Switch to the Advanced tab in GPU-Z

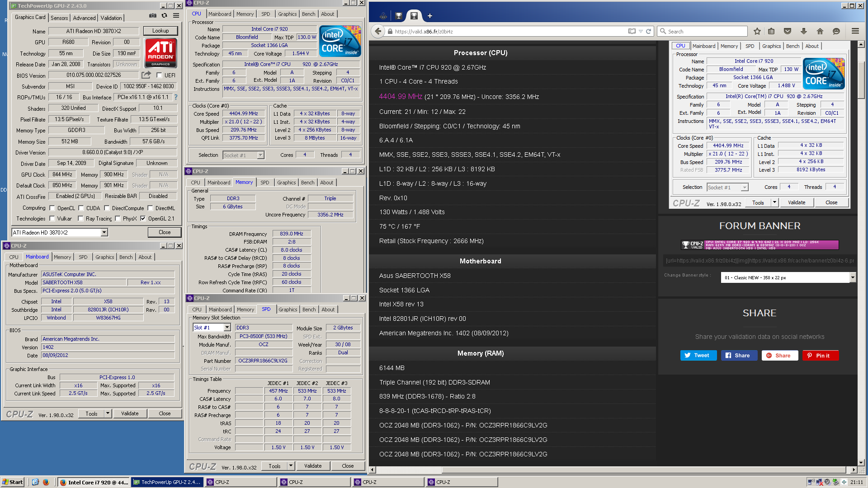pyautogui.click(x=84, y=18)
